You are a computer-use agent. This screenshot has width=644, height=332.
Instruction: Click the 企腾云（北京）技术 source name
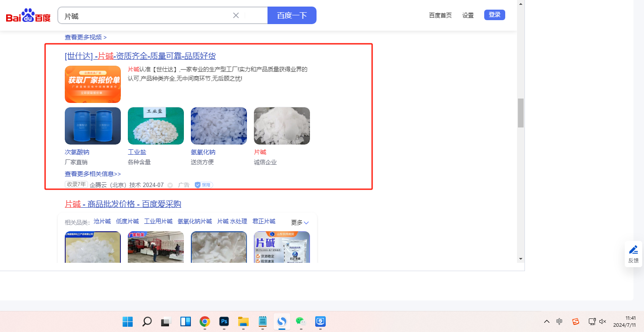point(116,185)
